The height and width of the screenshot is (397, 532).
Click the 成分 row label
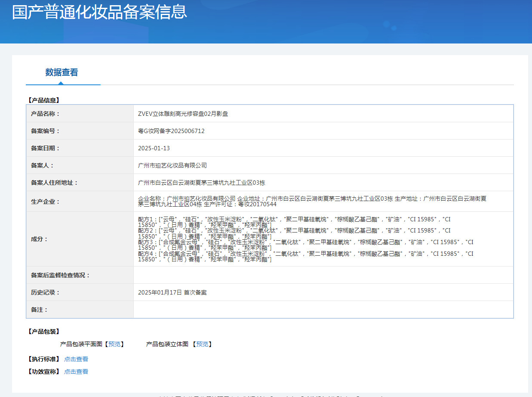(40, 239)
